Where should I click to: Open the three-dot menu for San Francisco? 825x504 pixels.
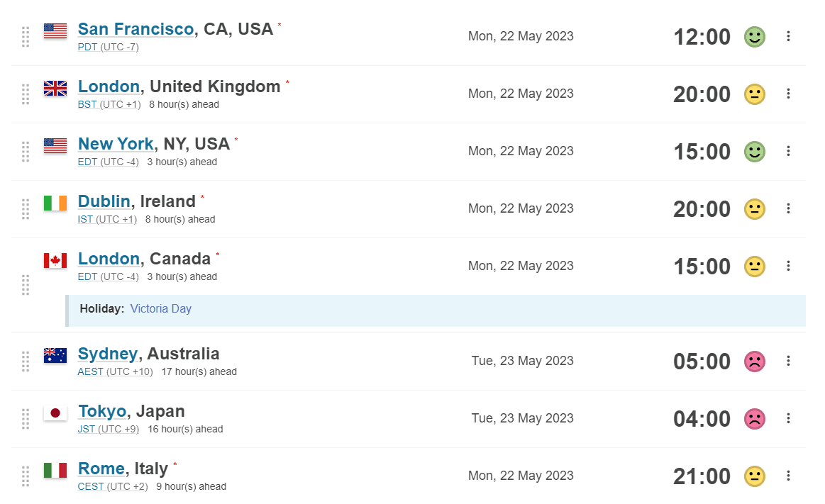(788, 36)
